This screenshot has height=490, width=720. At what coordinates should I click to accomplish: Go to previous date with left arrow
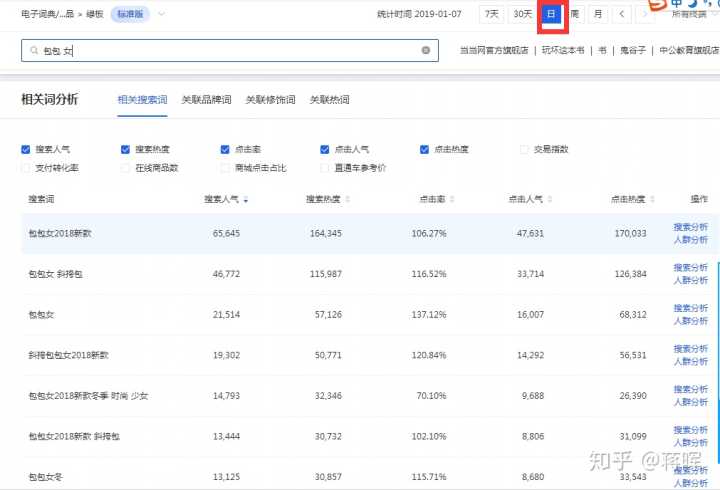pyautogui.click(x=622, y=14)
